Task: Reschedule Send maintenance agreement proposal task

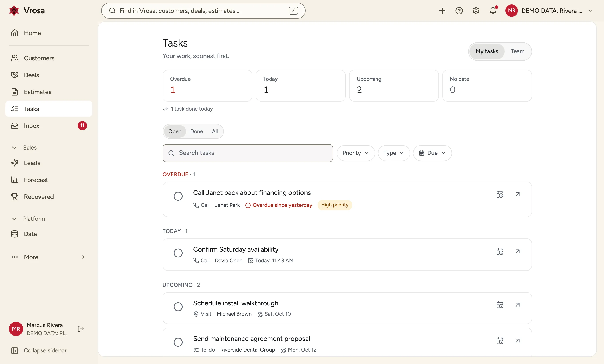Action: [x=500, y=341]
